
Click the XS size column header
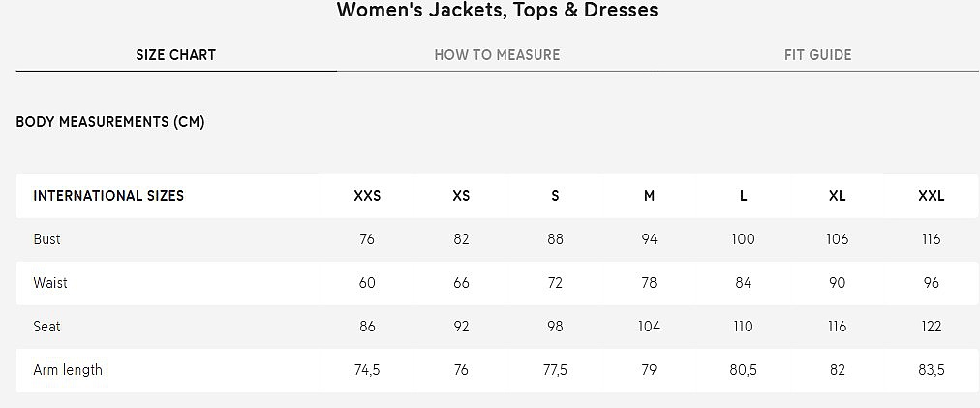[x=461, y=196]
